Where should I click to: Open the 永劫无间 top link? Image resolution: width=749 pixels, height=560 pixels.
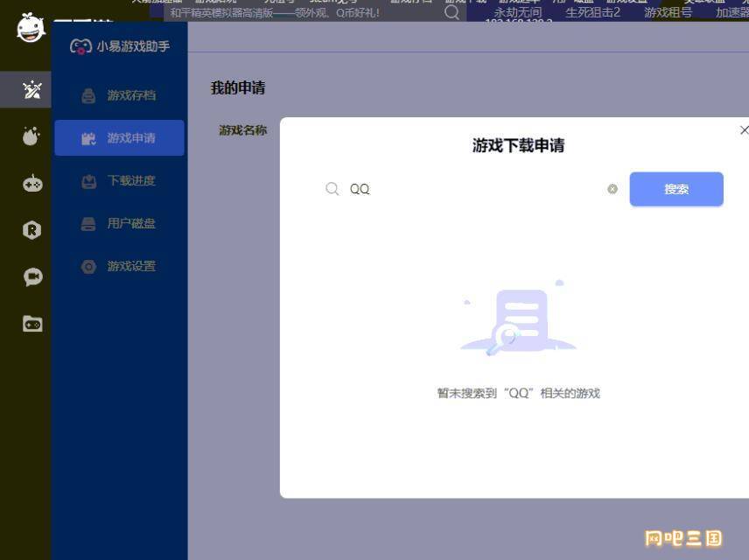[518, 12]
